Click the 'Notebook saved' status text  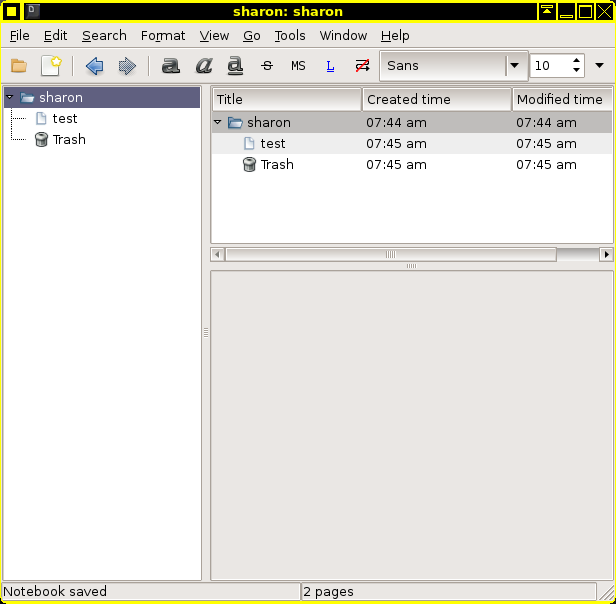pos(55,591)
